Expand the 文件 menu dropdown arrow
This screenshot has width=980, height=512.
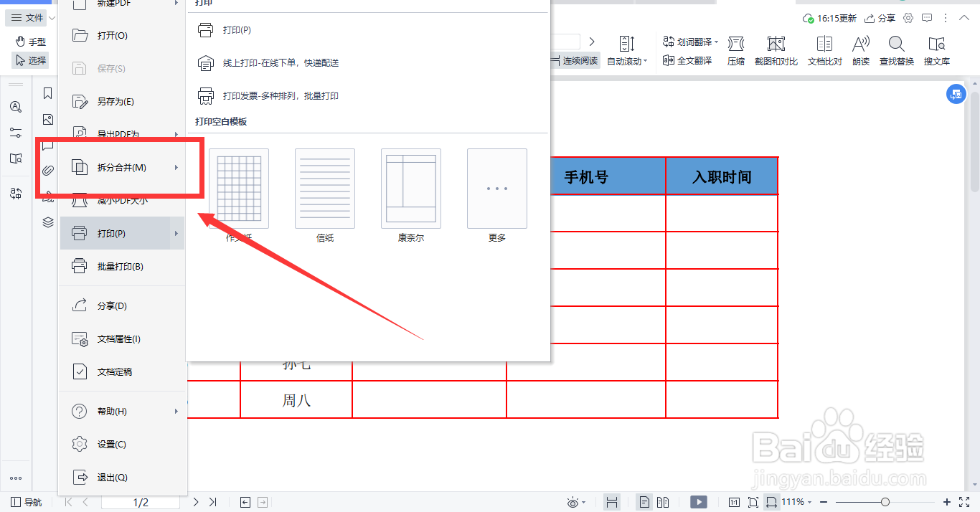click(52, 19)
